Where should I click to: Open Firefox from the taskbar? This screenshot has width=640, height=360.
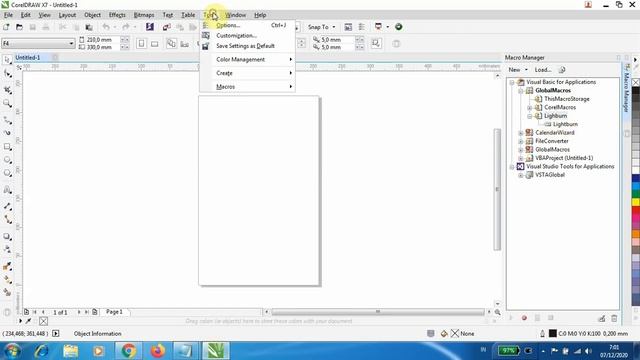pos(158,351)
